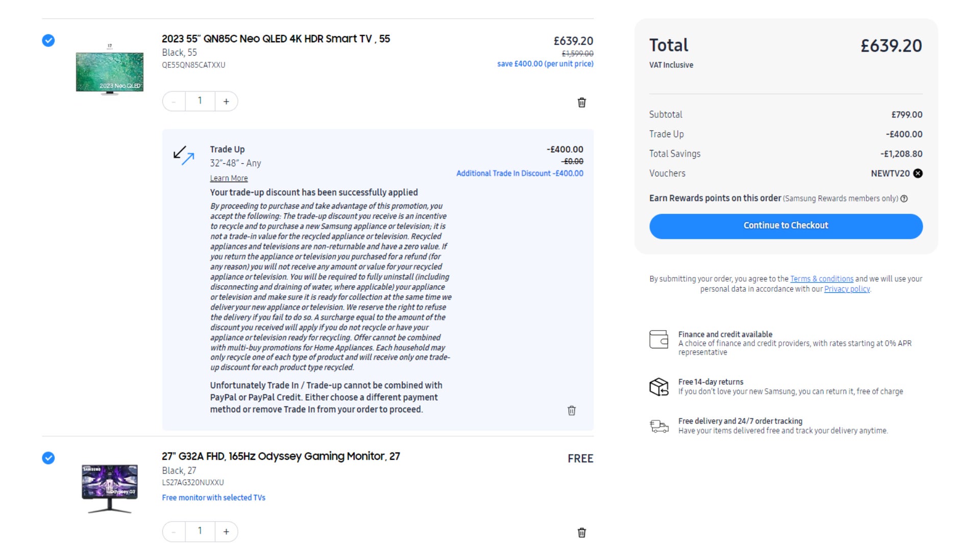
Task: Uncheck the QN85C TV selection checkbox
Action: pos(48,40)
